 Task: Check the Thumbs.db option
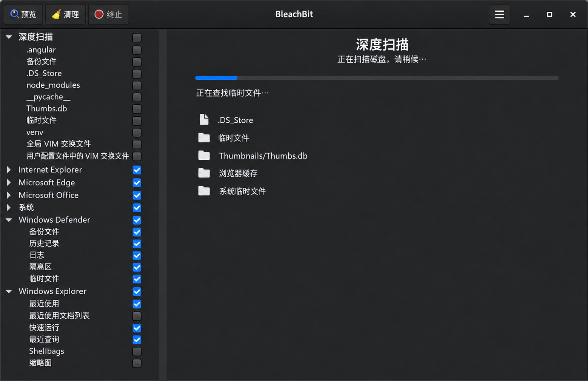point(137,109)
